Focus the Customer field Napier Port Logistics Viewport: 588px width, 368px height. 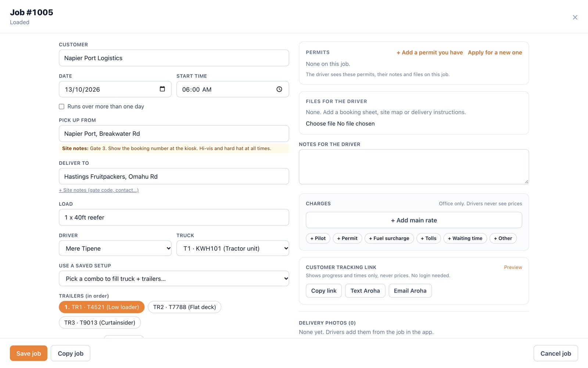click(174, 58)
